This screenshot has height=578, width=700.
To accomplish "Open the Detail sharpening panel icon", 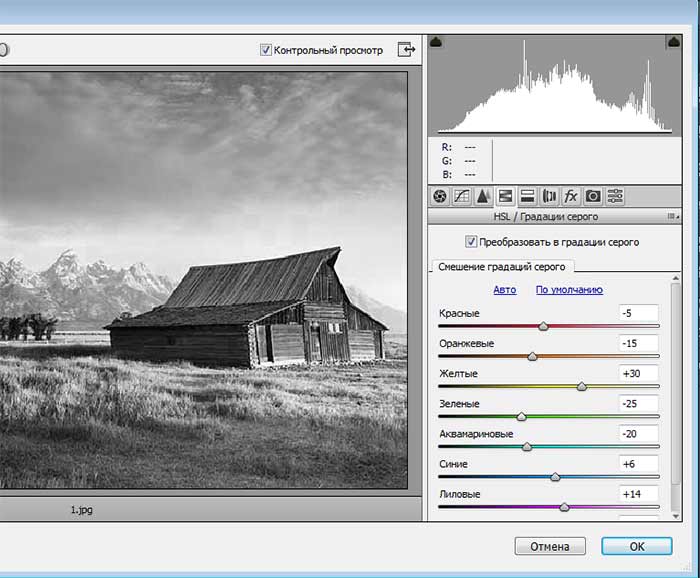I will coord(483,196).
